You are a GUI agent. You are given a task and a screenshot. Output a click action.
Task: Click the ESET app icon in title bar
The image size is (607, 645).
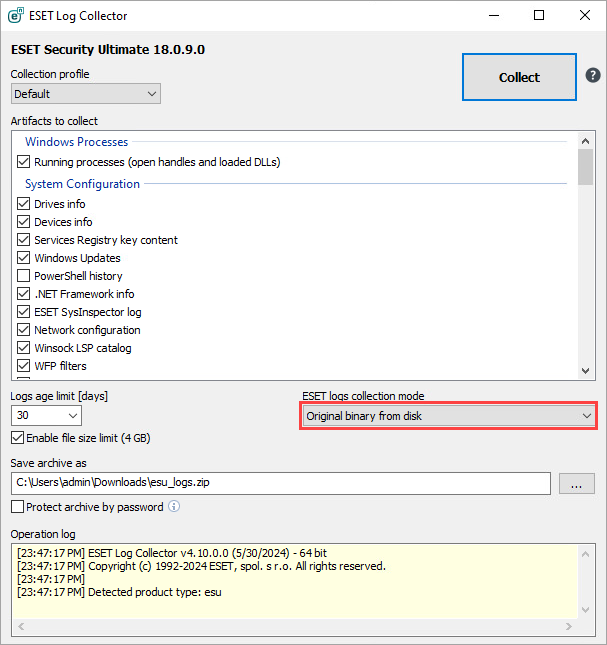click(x=16, y=16)
